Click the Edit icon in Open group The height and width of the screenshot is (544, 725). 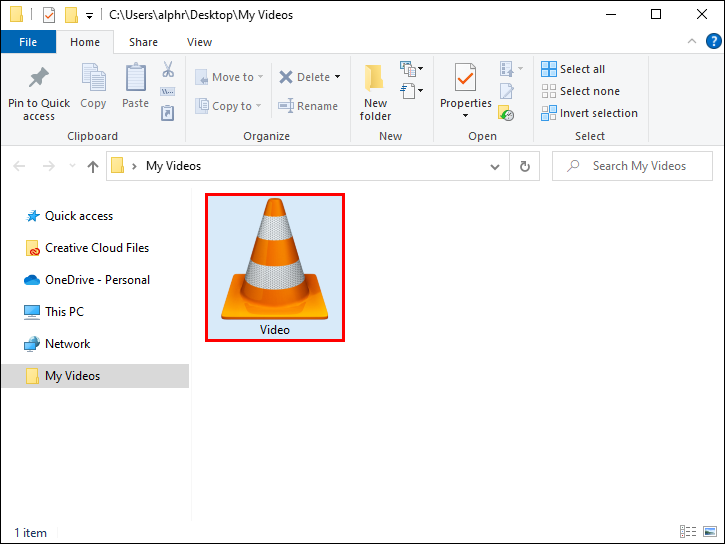pos(506,91)
